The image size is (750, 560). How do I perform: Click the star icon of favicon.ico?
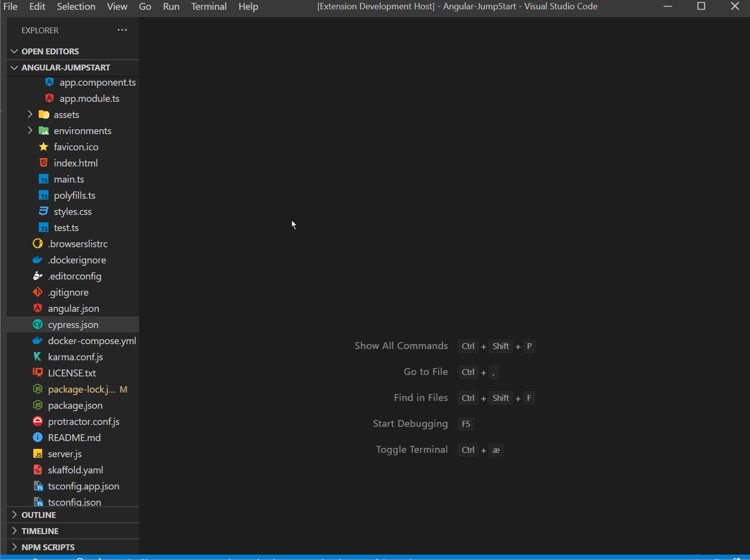tap(44, 147)
